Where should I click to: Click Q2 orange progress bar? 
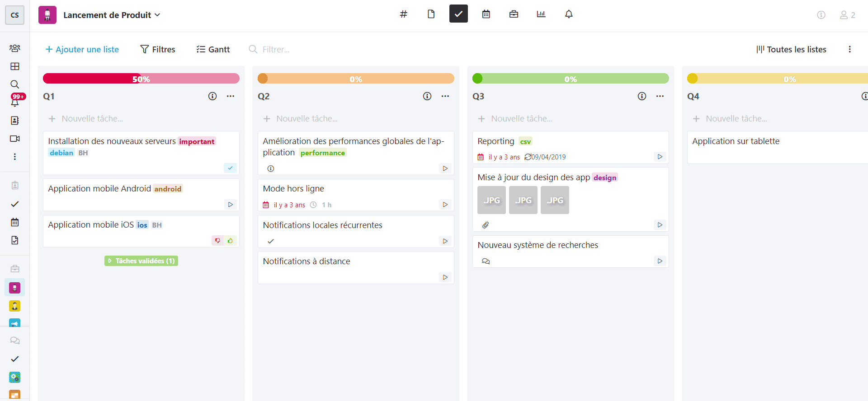(x=356, y=79)
